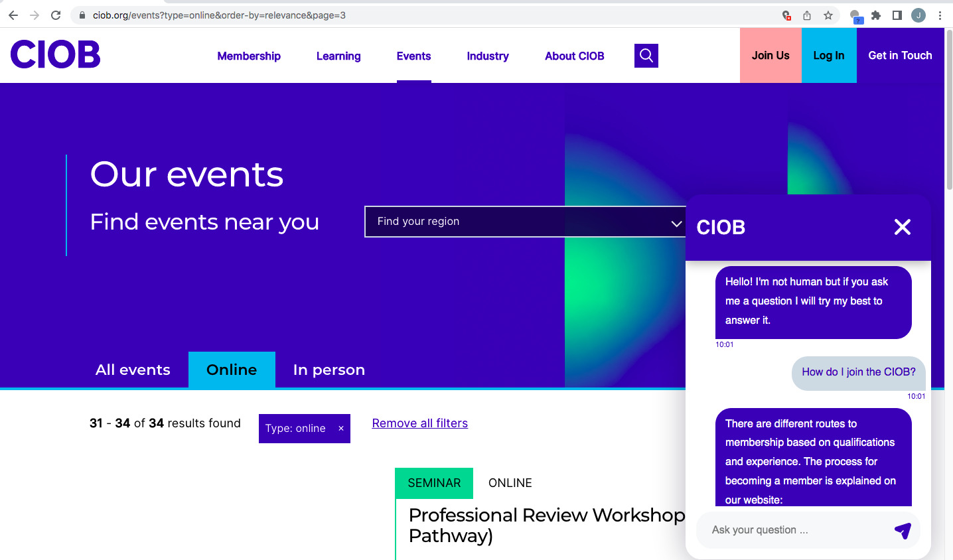This screenshot has width=953, height=560.
Task: Close the CIOB chatbot window
Action: tap(902, 227)
